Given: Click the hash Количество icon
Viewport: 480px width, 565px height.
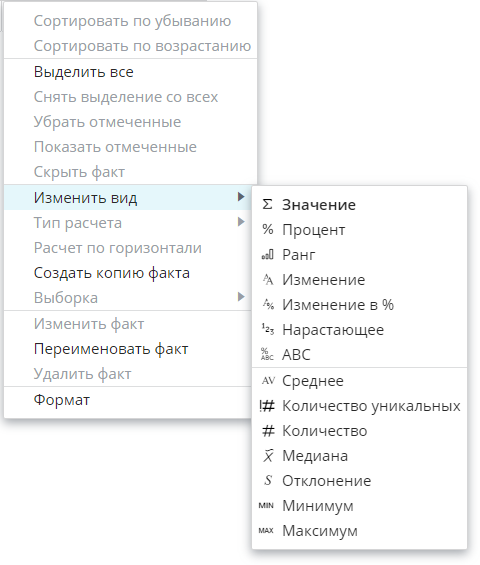Looking at the screenshot, I should (268, 431).
